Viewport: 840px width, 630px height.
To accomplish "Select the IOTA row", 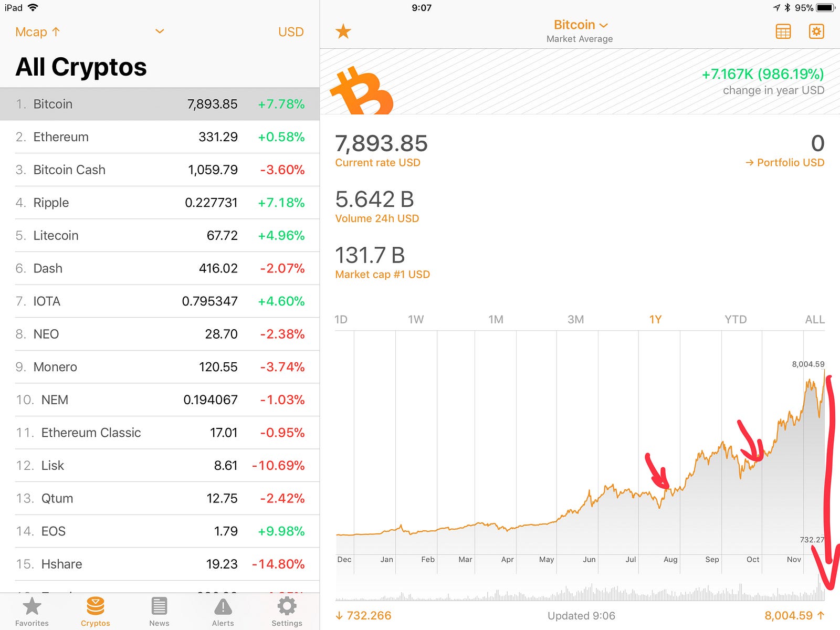I will coord(160,301).
